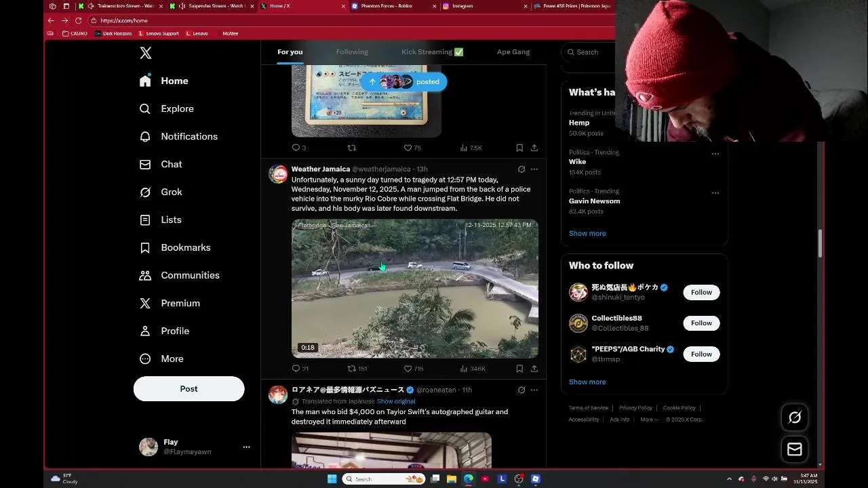Click the new posts 'posted' pill
This screenshot has height=488, width=868.
404,81
